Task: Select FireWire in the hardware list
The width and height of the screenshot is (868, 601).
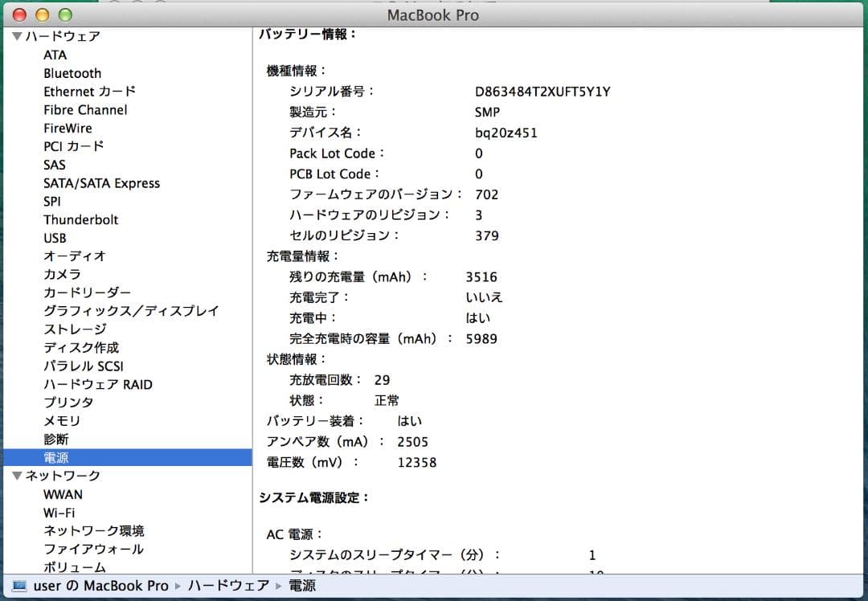Action: (x=68, y=128)
